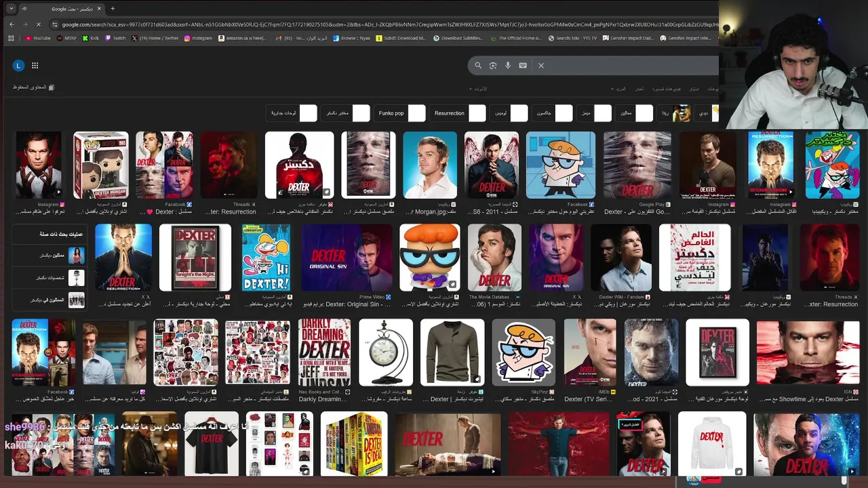Open Google account avatar L
The width and height of the screenshot is (868, 488).
(18, 65)
